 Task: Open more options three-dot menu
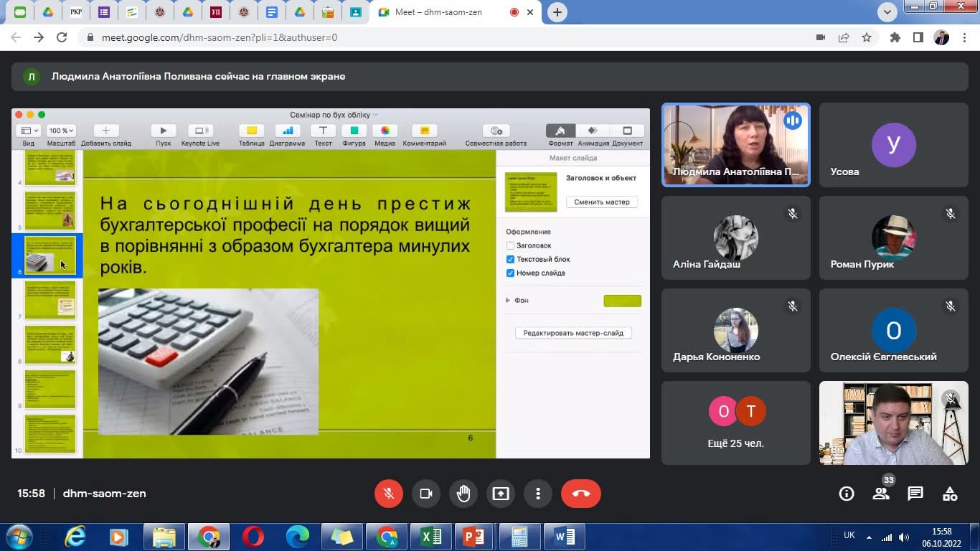pos(538,494)
